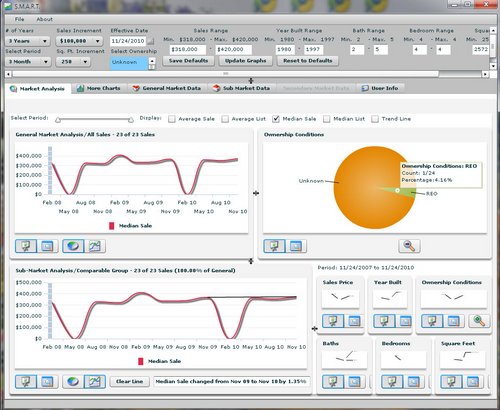This screenshot has width=500, height=410.
Task: Click Bath Range maximum 5 field
Action: pyautogui.click(x=380, y=50)
